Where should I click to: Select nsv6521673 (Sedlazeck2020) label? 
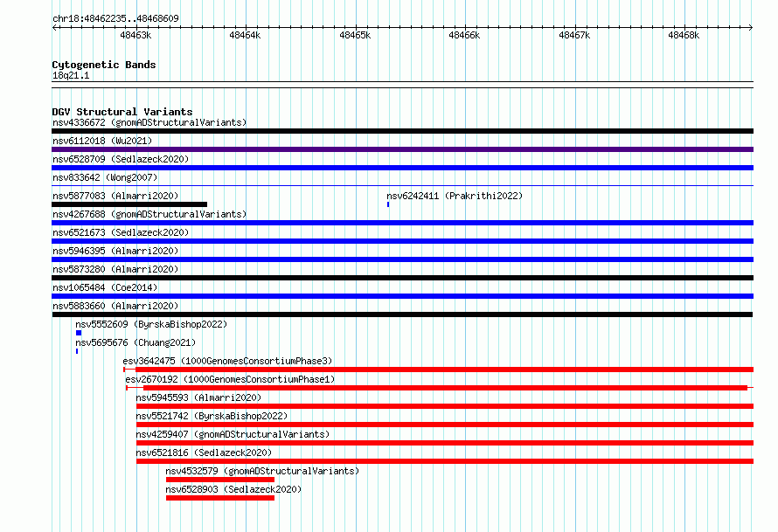pos(121,232)
